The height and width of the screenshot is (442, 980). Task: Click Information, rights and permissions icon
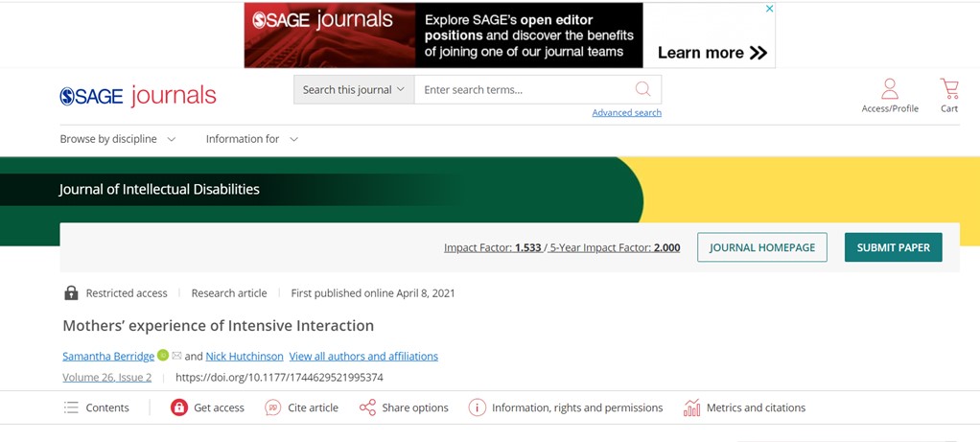[477, 407]
